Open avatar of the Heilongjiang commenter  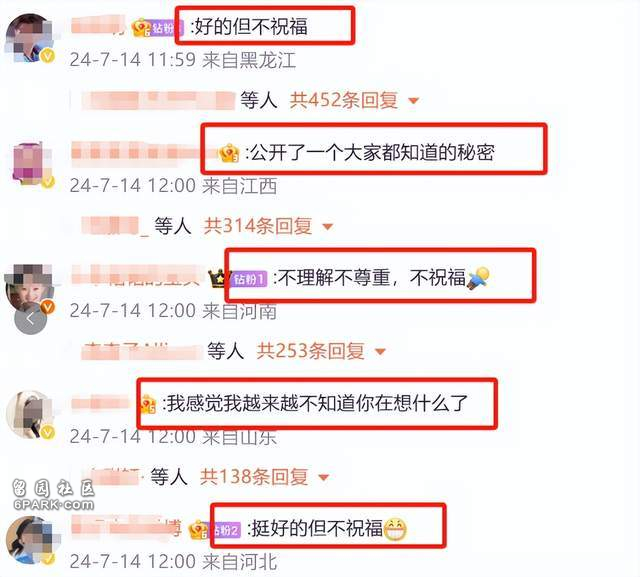tap(29, 38)
